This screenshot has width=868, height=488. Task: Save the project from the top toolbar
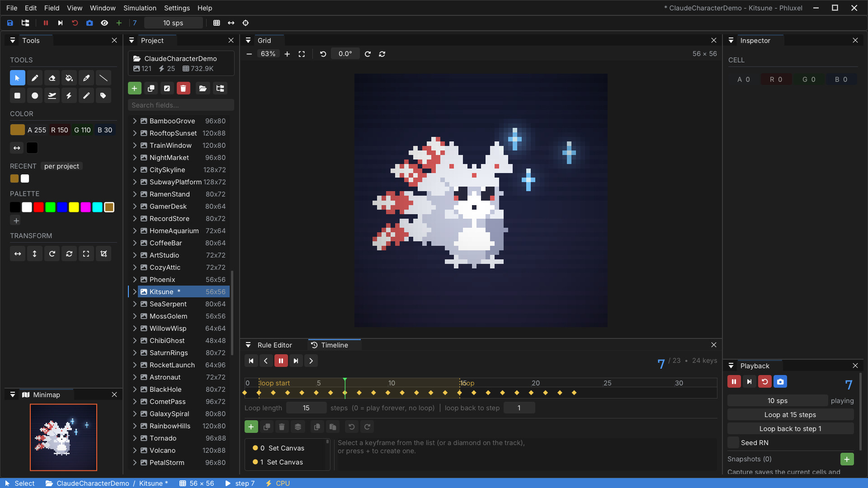pos(10,23)
